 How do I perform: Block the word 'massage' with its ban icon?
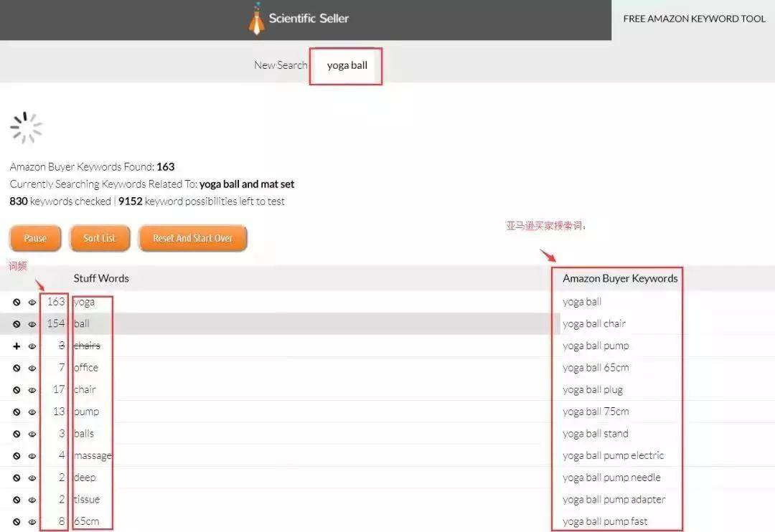tap(17, 456)
